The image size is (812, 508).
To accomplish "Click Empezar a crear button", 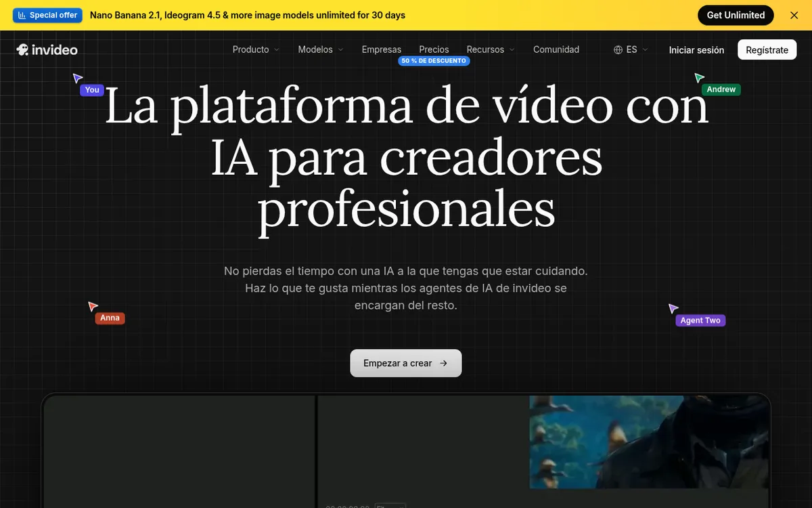I will pos(406,363).
